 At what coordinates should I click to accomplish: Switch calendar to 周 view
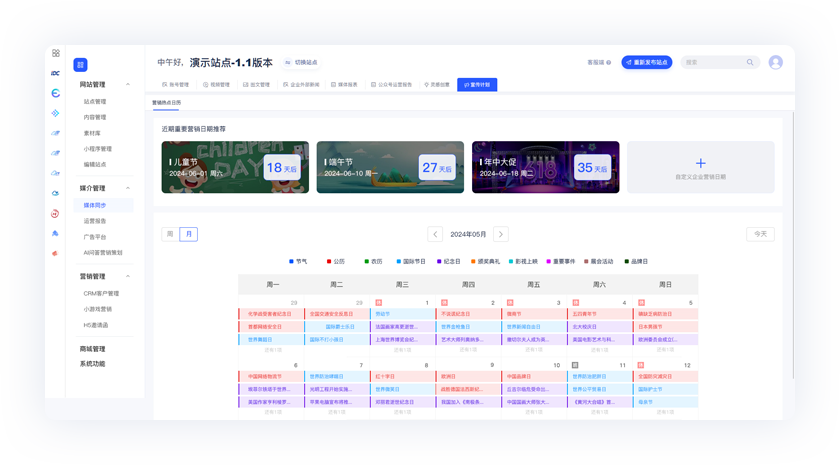[x=170, y=234]
